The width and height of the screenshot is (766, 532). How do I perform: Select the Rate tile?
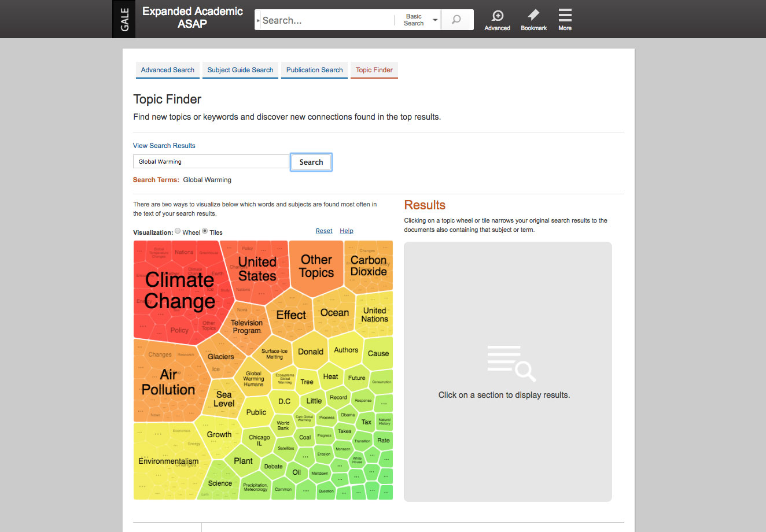pyautogui.click(x=383, y=441)
